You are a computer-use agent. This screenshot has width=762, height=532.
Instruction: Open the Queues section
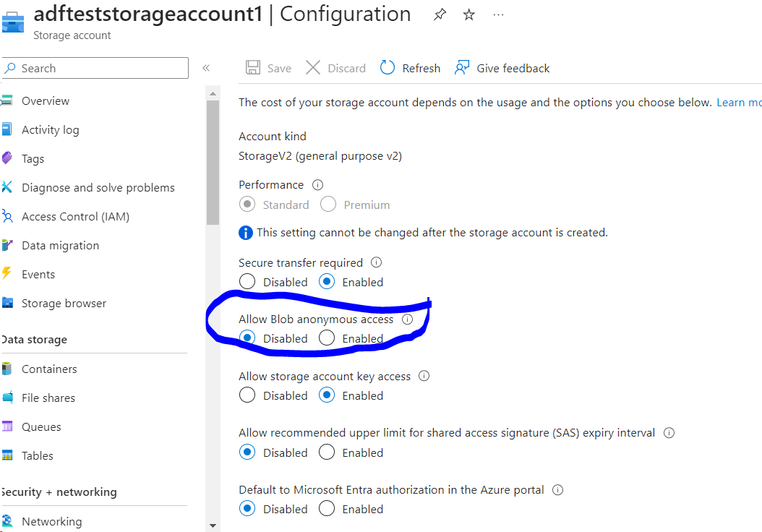pos(40,426)
